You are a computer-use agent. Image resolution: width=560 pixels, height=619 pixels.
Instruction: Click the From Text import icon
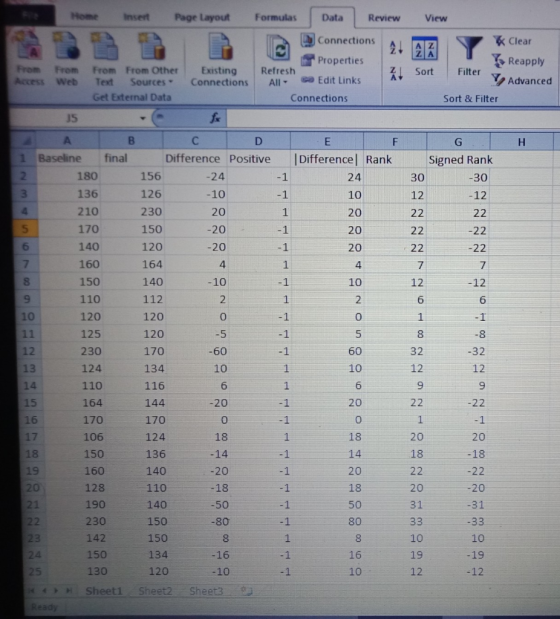tap(104, 59)
